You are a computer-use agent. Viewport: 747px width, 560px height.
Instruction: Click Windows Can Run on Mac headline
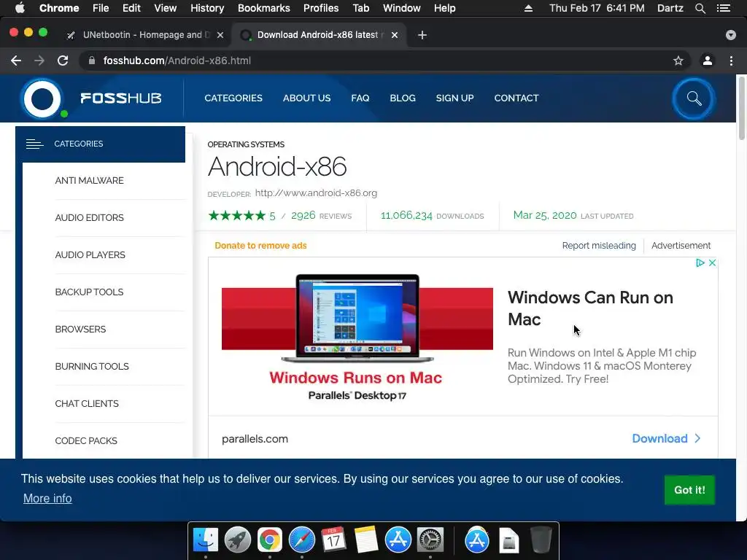click(590, 308)
